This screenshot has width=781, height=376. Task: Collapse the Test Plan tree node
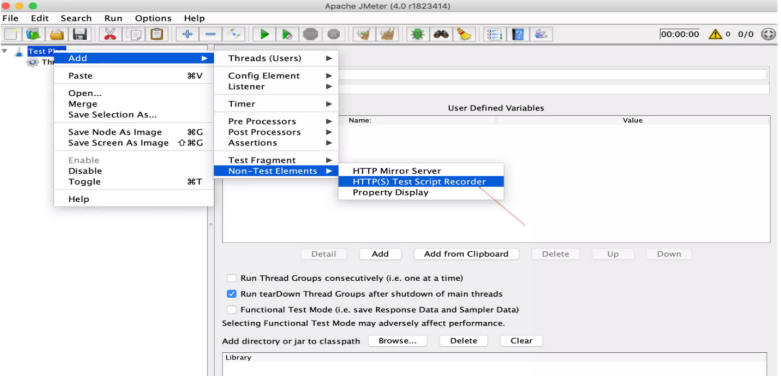click(x=5, y=51)
